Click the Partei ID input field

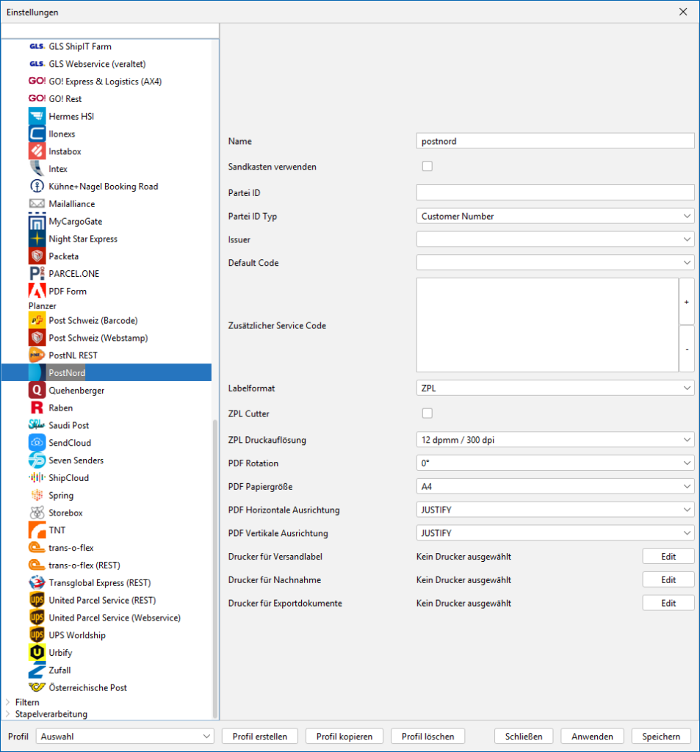click(555, 192)
